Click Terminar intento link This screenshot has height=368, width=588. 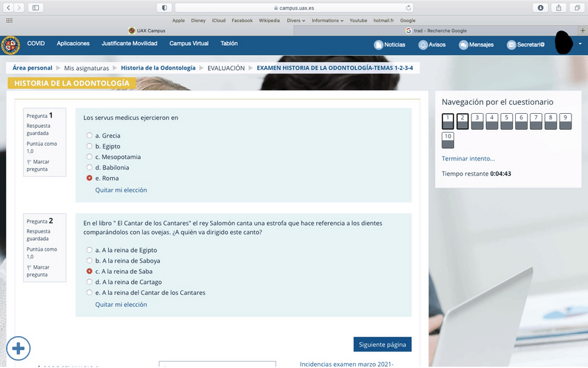468,158
